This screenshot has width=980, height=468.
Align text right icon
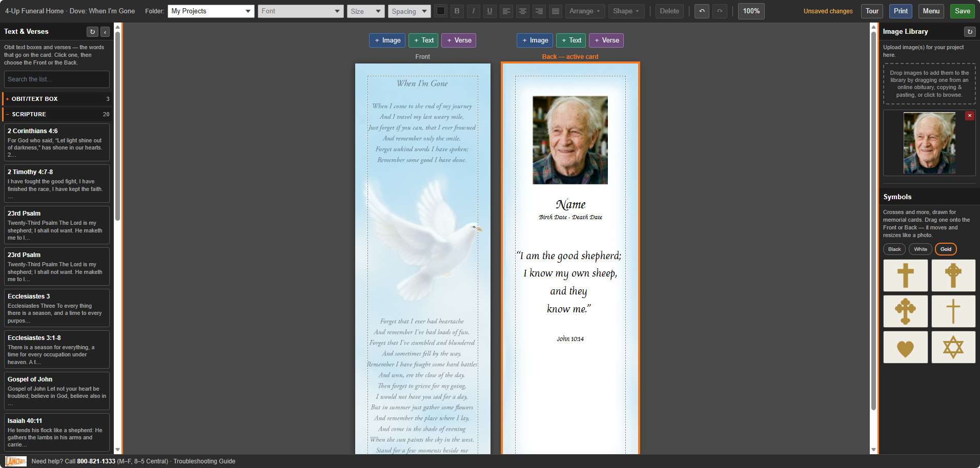[539, 11]
